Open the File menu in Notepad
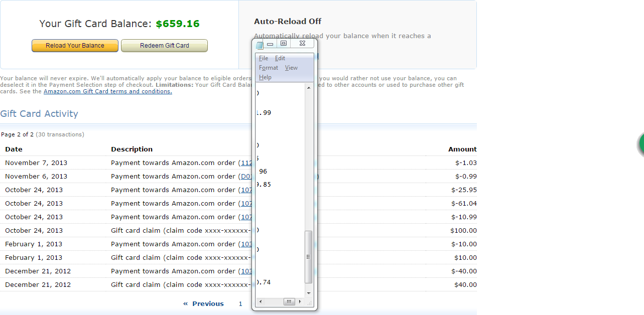 [x=264, y=58]
